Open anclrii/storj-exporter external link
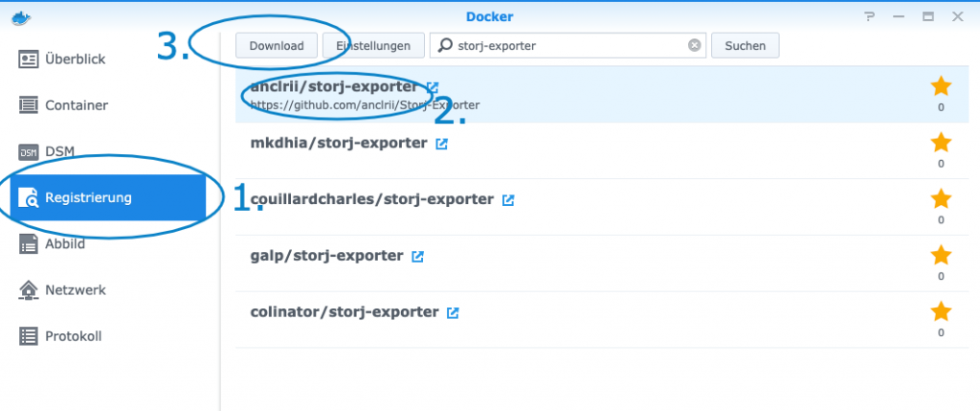 point(433,87)
